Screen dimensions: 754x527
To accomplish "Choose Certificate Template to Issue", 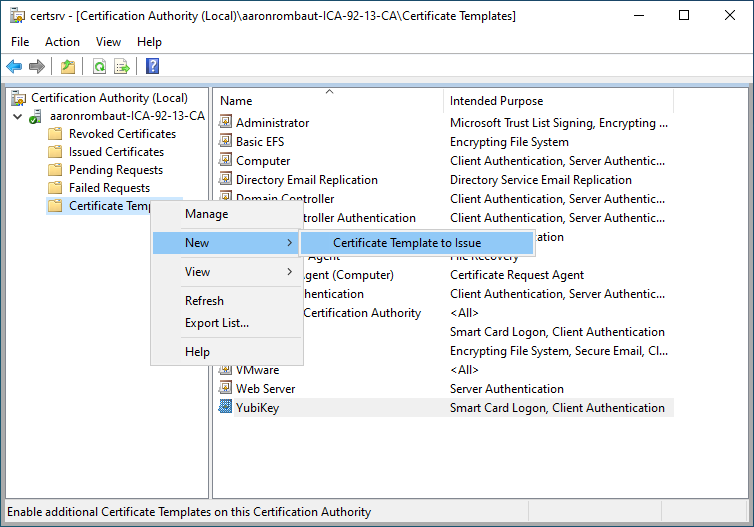I will click(407, 243).
